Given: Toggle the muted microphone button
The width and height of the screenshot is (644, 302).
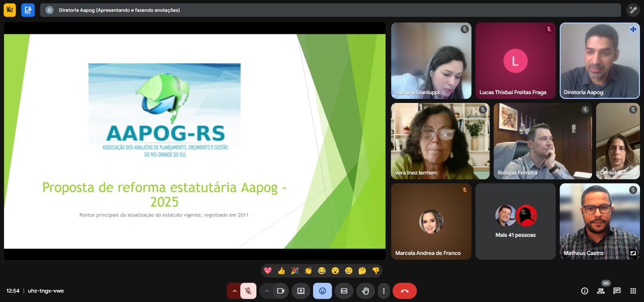Looking at the screenshot, I should click(x=248, y=291).
